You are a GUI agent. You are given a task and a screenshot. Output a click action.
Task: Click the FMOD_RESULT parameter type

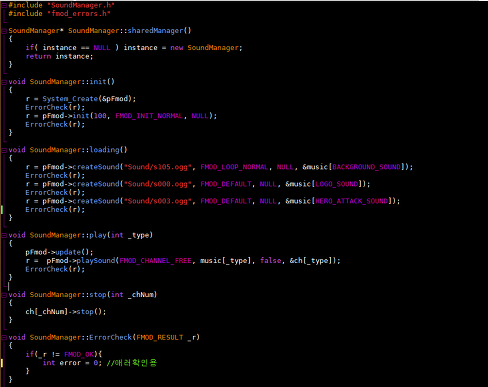[x=160, y=338]
